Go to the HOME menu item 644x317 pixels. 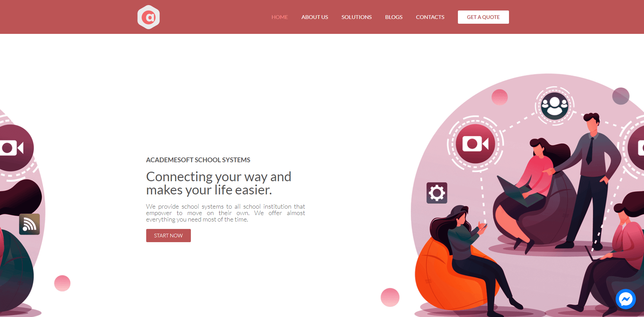[280, 17]
